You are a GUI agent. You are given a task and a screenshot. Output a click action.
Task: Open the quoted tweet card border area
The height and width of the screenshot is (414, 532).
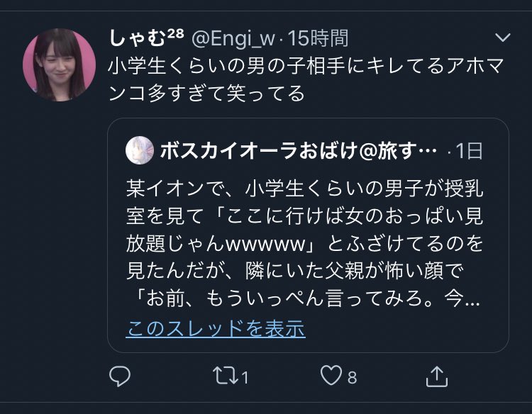[x=308, y=235]
